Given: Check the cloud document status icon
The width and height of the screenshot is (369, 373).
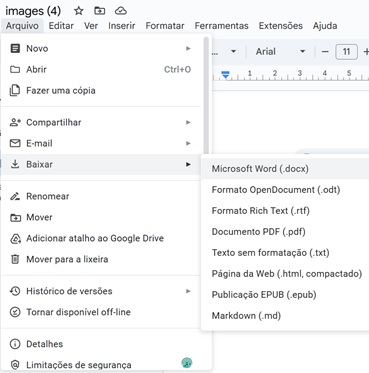Looking at the screenshot, I should [121, 11].
